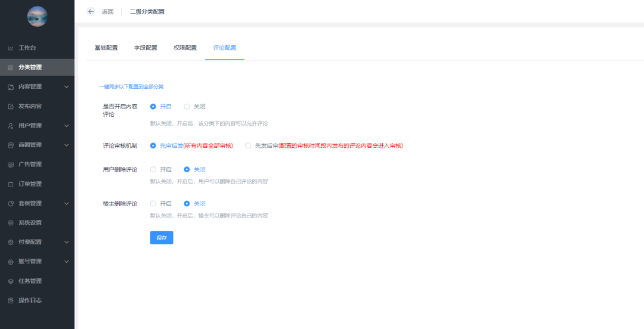Open 任务管理 in the sidebar
Image resolution: width=644 pixels, height=329 pixels.
click(37, 281)
